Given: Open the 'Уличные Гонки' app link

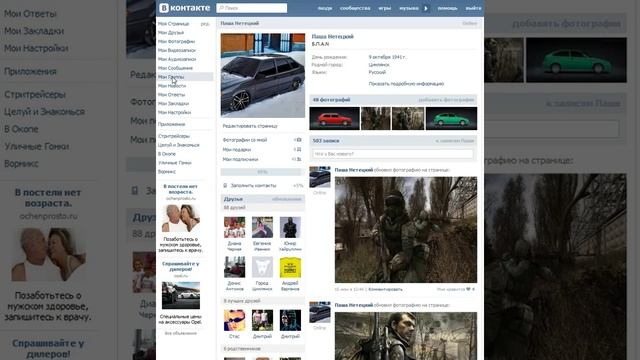Looking at the screenshot, I should (x=175, y=163).
